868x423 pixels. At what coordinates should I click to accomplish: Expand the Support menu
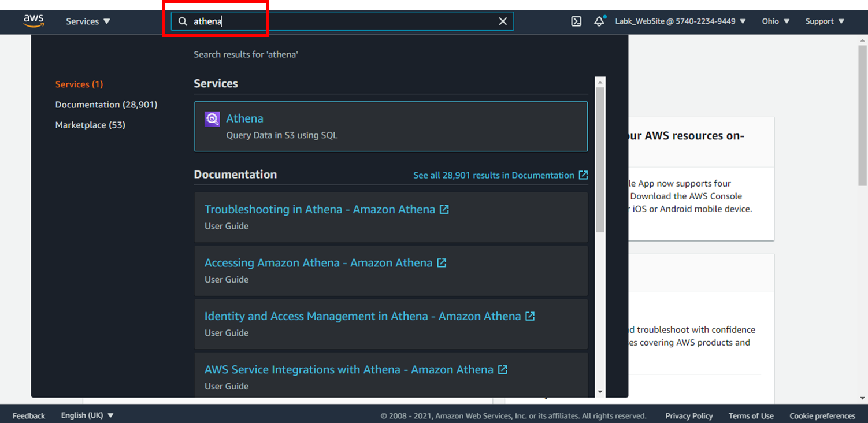click(x=825, y=21)
